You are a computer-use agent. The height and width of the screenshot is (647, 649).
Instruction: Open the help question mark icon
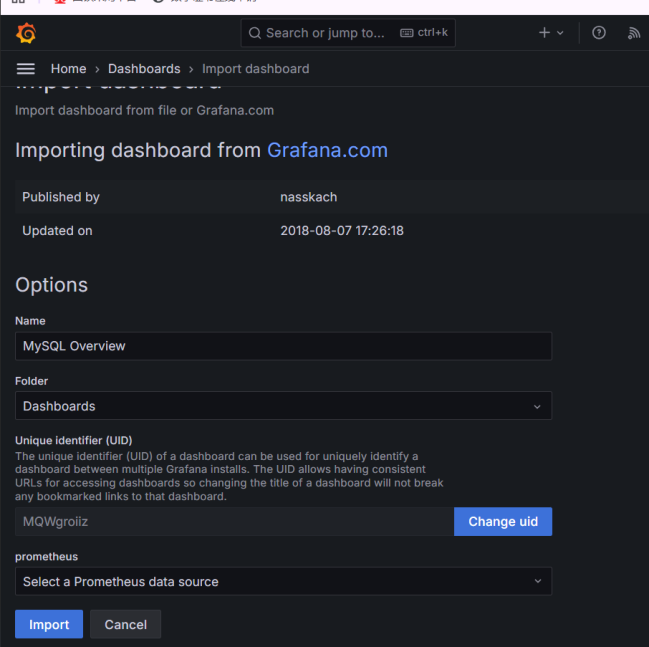point(599,33)
